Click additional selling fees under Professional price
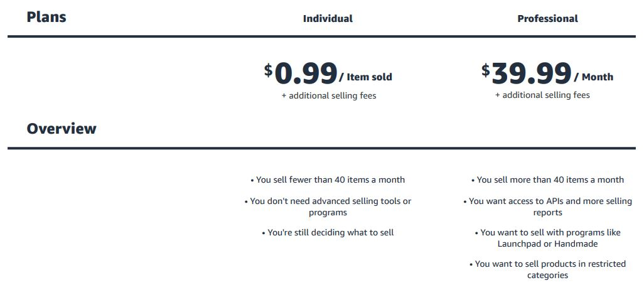This screenshot has height=290, width=644. coord(542,95)
